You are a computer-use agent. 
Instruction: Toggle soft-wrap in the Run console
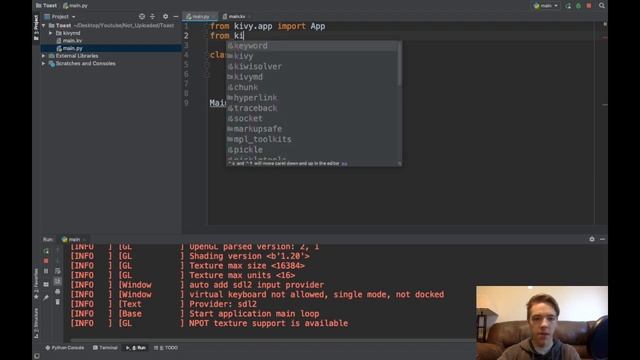[58, 271]
